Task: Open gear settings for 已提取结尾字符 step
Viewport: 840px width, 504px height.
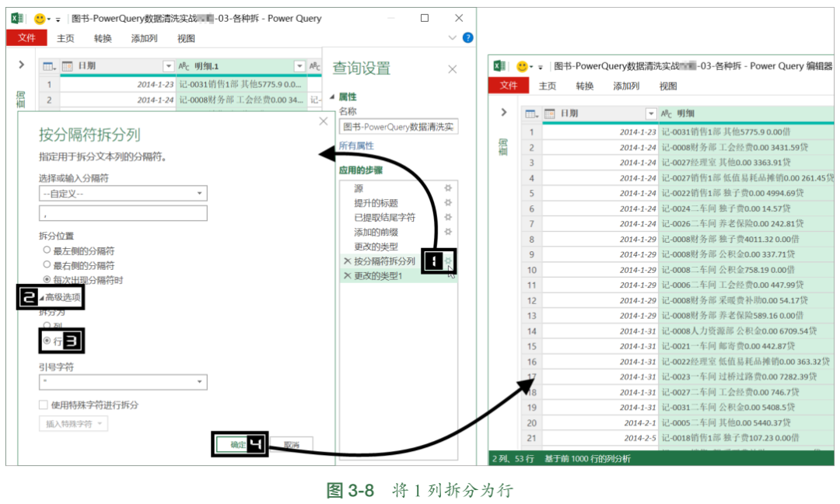Action: [x=448, y=217]
